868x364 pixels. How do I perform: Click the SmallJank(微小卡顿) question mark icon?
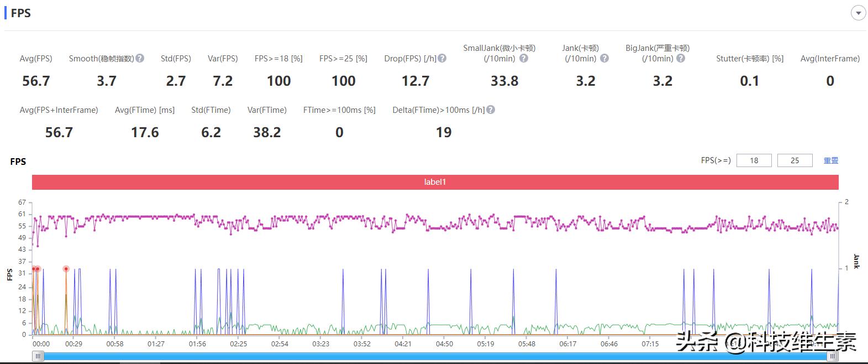coord(524,58)
